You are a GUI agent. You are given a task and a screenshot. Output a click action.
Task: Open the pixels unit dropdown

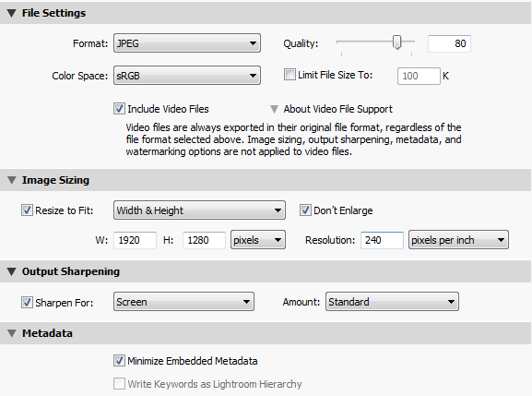(x=258, y=240)
